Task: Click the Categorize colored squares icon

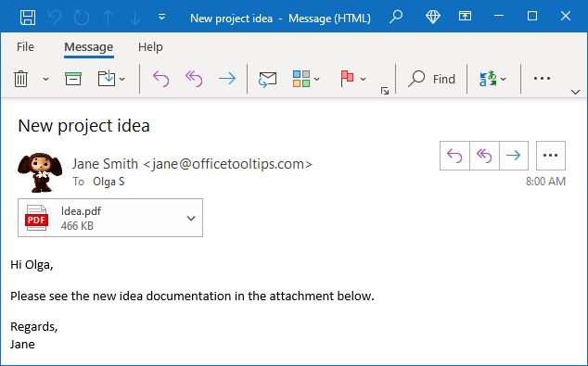Action: [x=301, y=79]
